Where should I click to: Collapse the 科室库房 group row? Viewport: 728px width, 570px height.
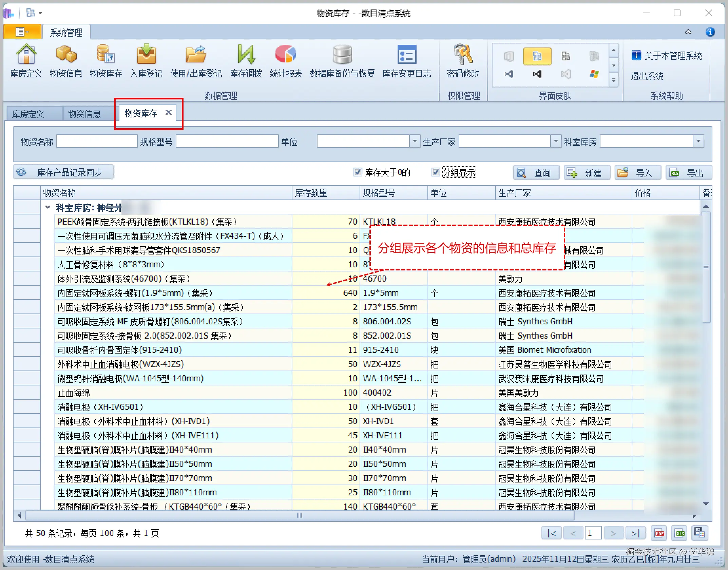[48, 207]
